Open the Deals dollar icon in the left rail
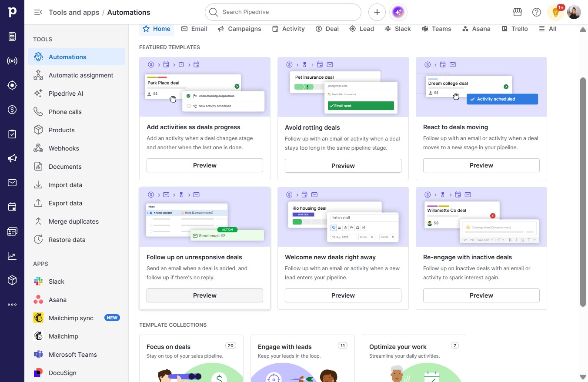Image resolution: width=588 pixels, height=382 pixels. tap(12, 110)
